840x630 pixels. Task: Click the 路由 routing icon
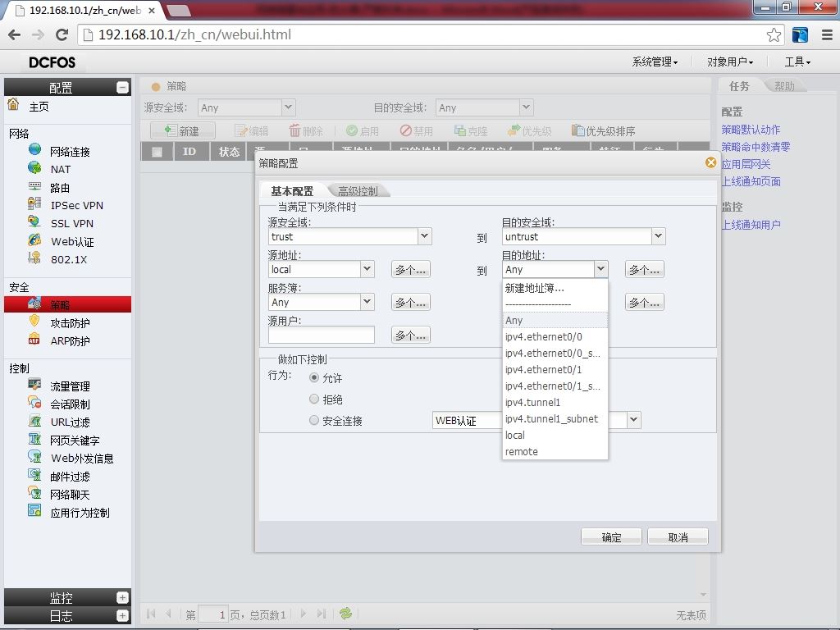pos(34,186)
